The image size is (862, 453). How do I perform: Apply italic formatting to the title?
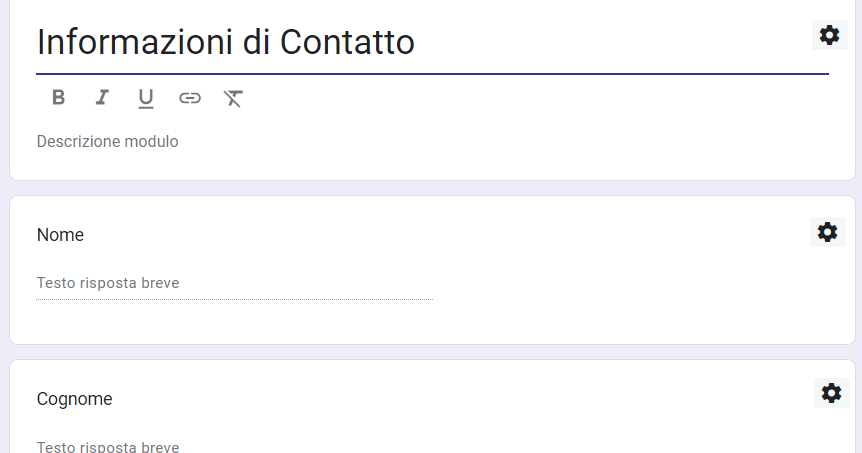[x=102, y=97]
